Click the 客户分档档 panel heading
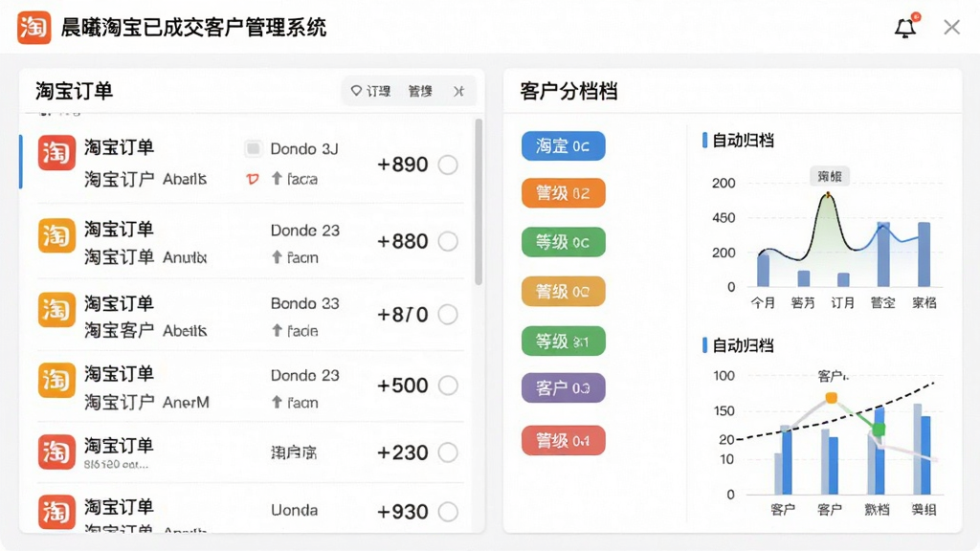This screenshot has width=980, height=551. coord(568,91)
